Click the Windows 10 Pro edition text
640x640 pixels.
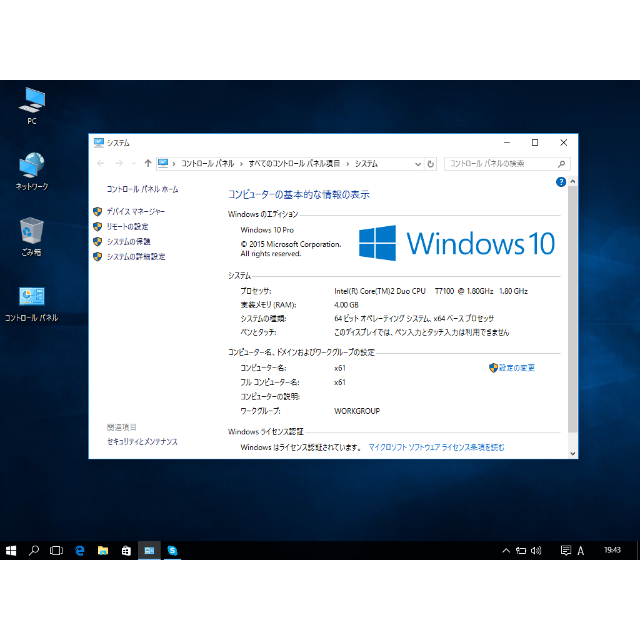pos(267,230)
